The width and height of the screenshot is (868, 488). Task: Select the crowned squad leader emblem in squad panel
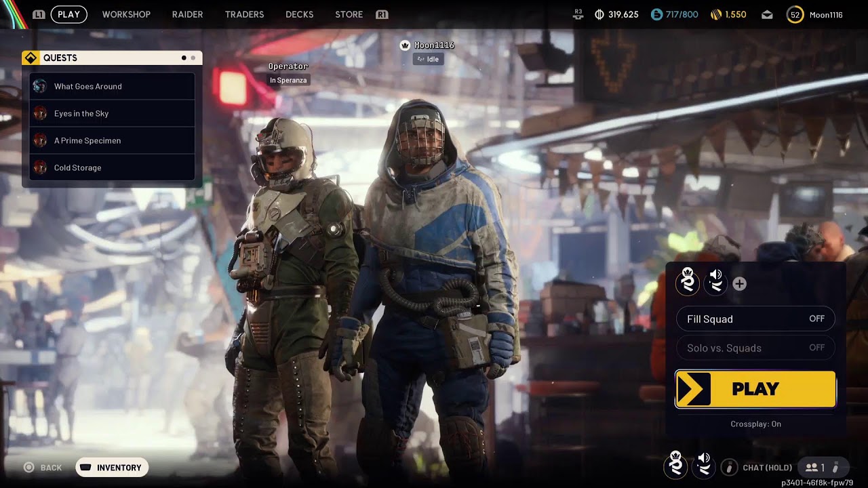pos(688,281)
